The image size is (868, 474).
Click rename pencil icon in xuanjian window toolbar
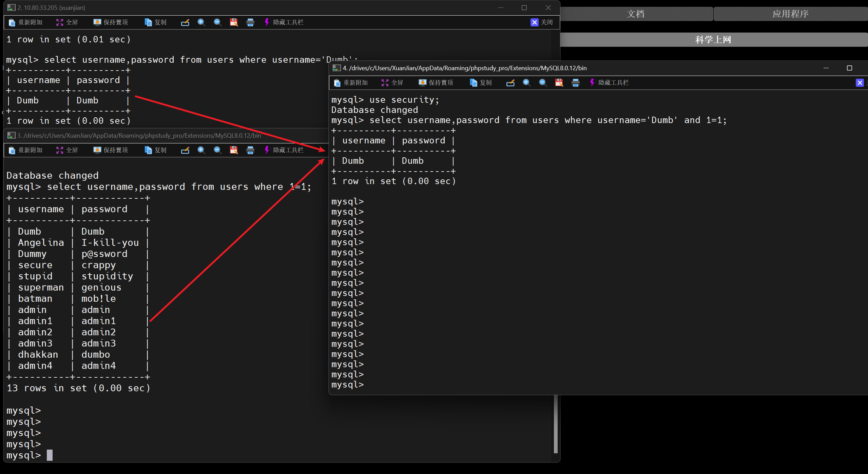coord(185,23)
